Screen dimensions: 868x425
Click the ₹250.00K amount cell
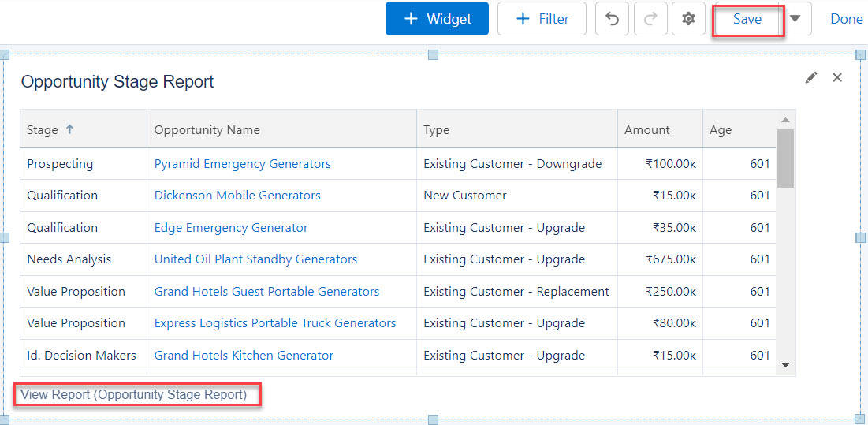coord(661,291)
